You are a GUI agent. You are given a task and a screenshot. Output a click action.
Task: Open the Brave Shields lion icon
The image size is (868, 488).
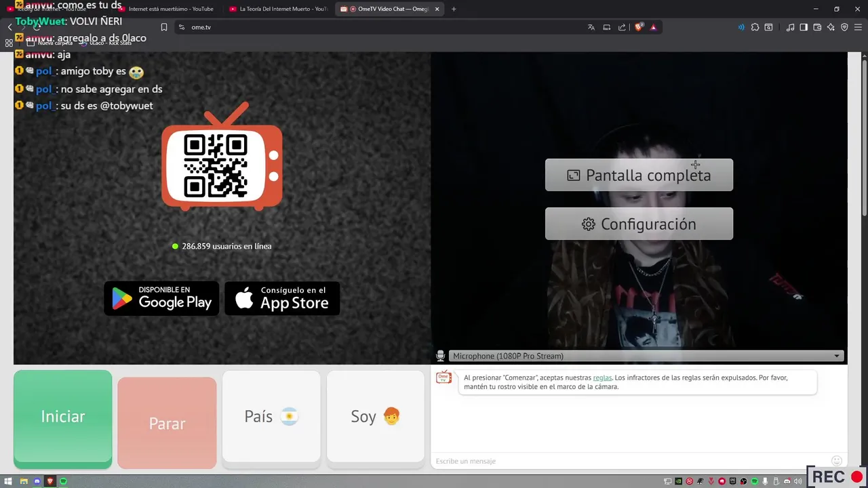(x=639, y=27)
